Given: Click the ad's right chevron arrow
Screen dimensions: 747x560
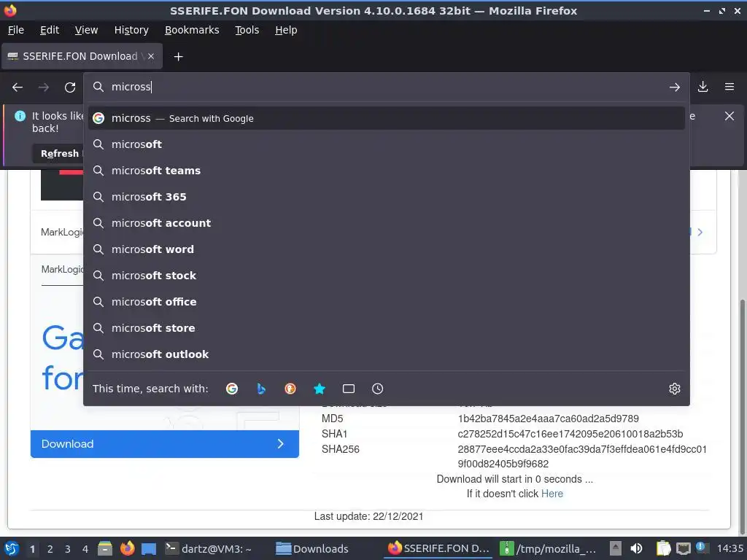Looking at the screenshot, I should coord(700,233).
